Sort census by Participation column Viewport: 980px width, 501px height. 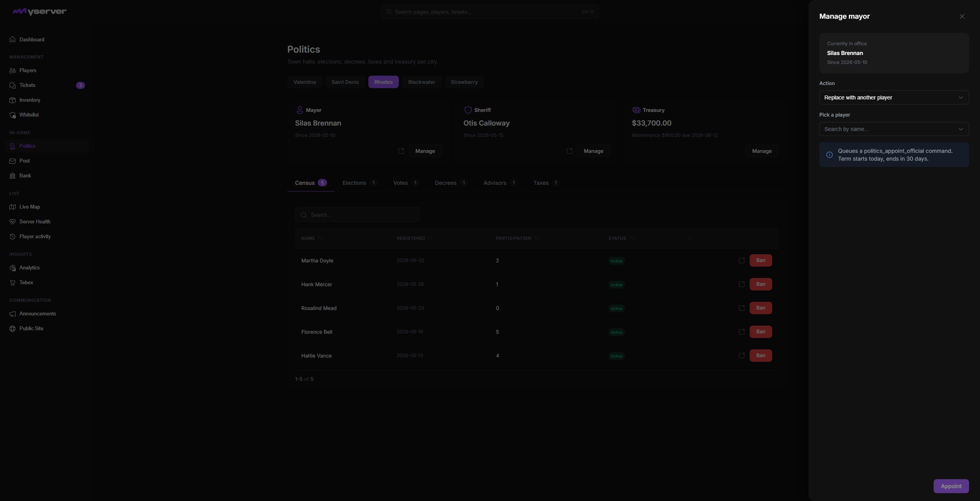[x=517, y=238]
